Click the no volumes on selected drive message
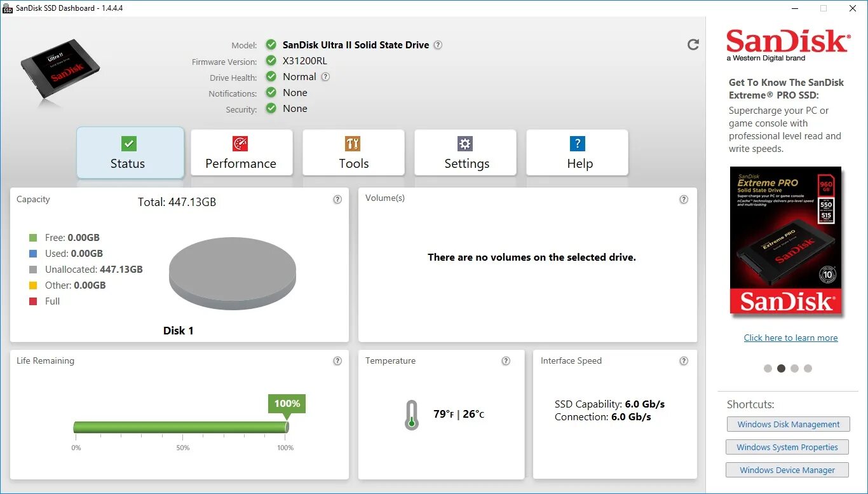Image resolution: width=868 pixels, height=494 pixels. point(532,257)
